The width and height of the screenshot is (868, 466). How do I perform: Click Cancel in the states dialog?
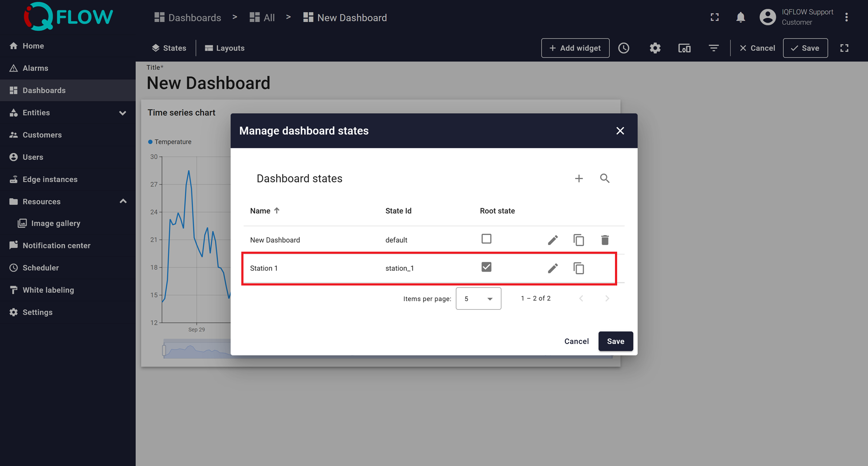576,341
